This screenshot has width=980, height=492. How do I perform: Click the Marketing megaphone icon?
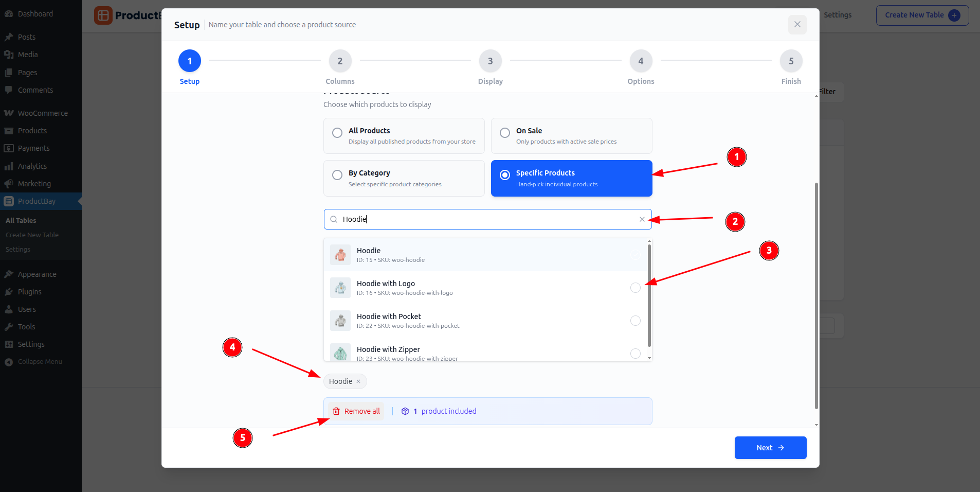(x=9, y=184)
